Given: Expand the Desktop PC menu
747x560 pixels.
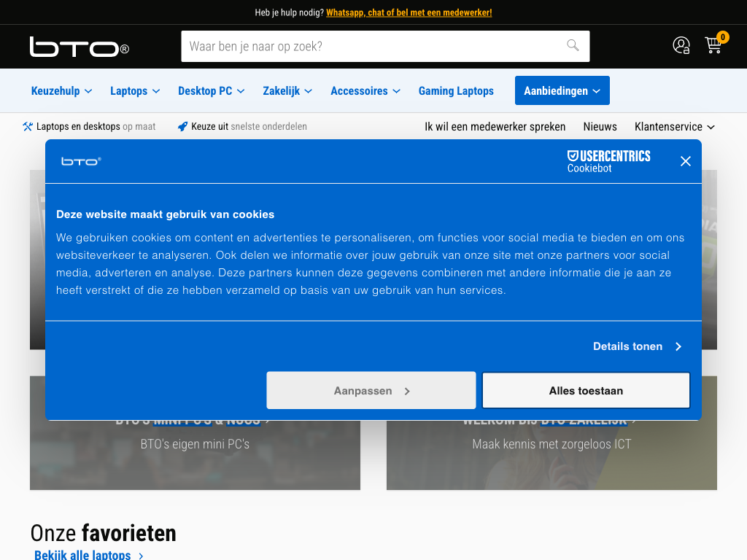Looking at the screenshot, I should click(x=211, y=91).
